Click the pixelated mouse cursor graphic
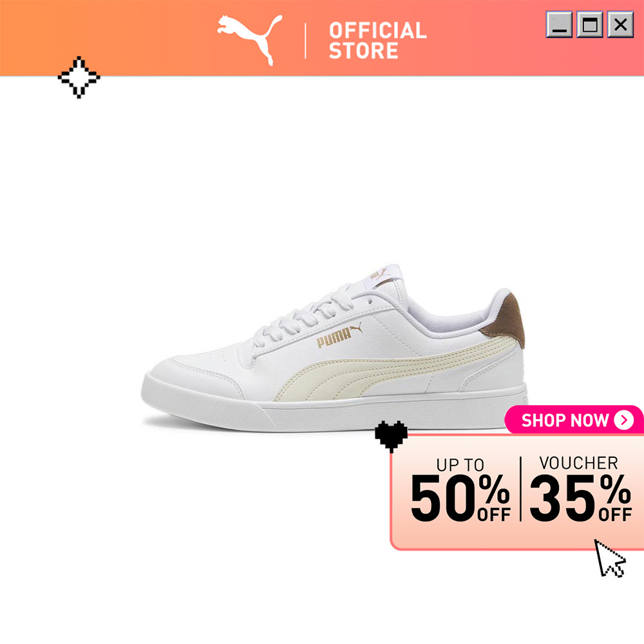This screenshot has height=644, width=644. (611, 558)
